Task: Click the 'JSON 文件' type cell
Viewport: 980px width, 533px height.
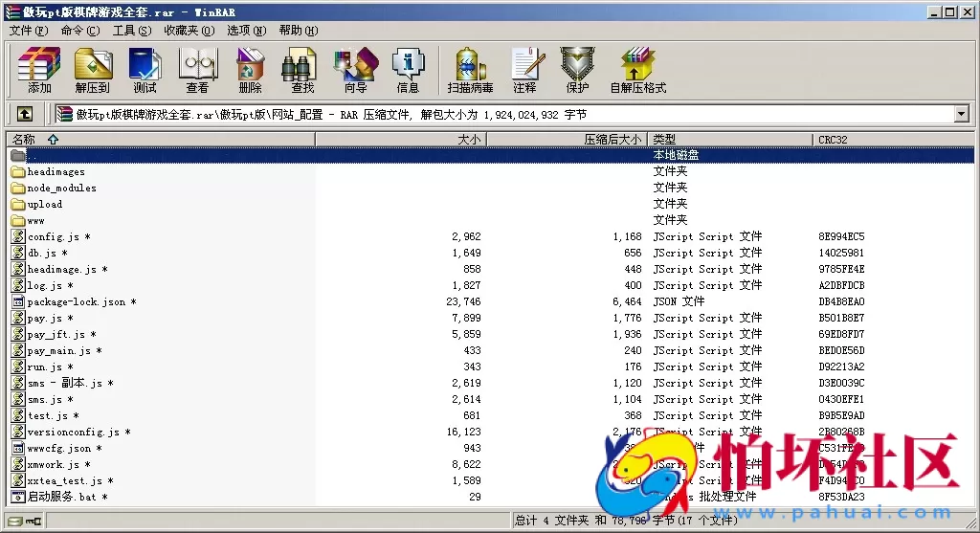Action: coord(679,301)
